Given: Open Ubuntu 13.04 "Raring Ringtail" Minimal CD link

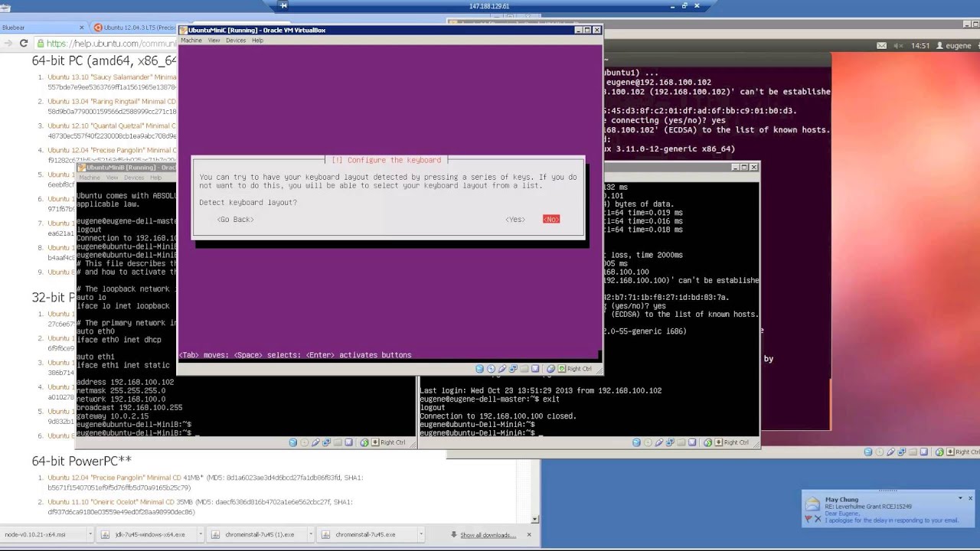Looking at the screenshot, I should 112,102.
